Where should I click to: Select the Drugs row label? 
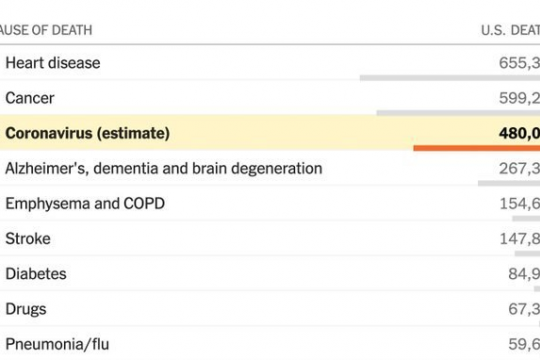26,309
